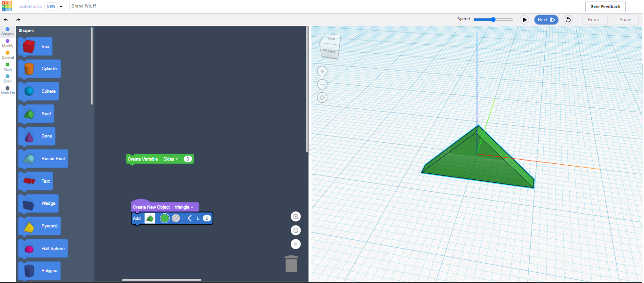
Task: Zoom out the 3D viewer
Action: coord(322,84)
